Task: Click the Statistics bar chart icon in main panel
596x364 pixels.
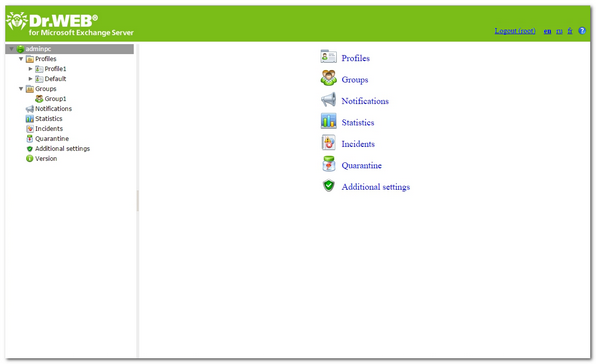Action: coord(328,121)
